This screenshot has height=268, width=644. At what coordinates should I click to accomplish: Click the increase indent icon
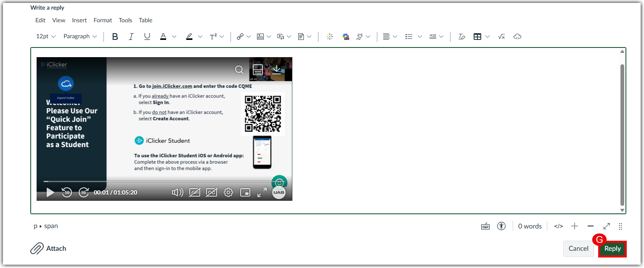click(433, 37)
